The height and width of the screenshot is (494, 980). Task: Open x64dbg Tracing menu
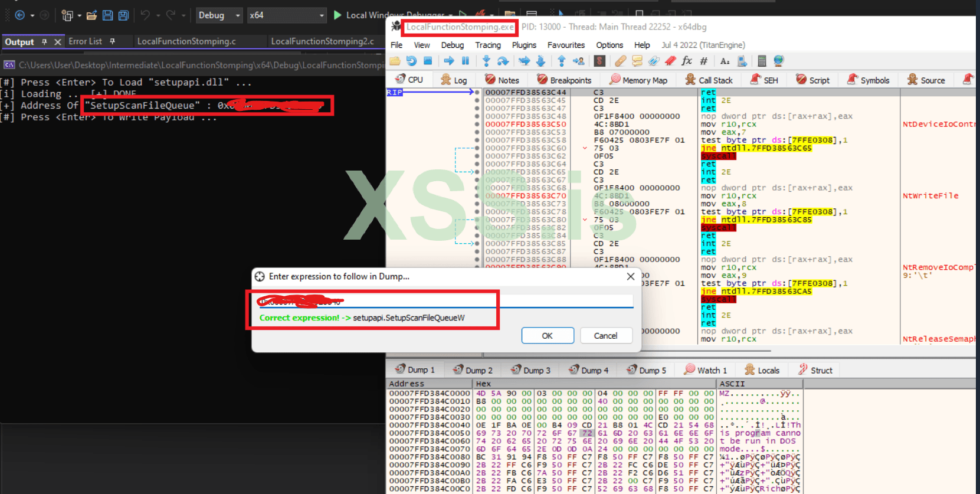(488, 45)
